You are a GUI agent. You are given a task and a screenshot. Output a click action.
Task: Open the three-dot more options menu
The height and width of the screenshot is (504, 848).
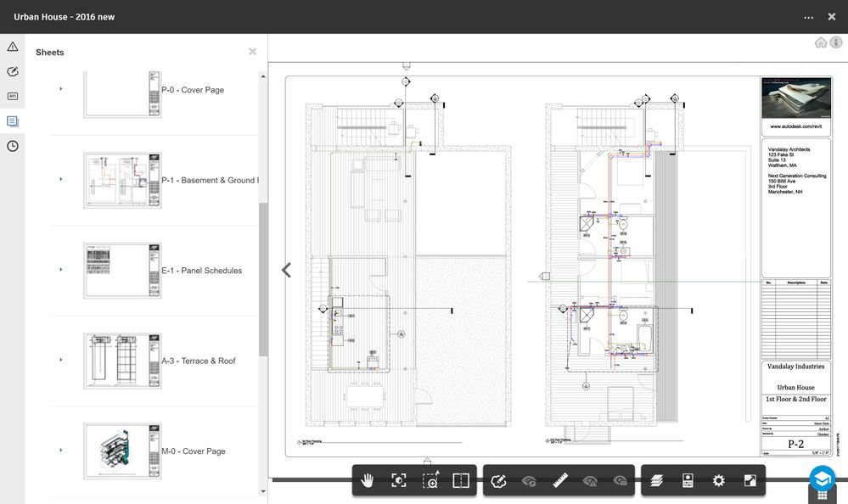point(808,17)
